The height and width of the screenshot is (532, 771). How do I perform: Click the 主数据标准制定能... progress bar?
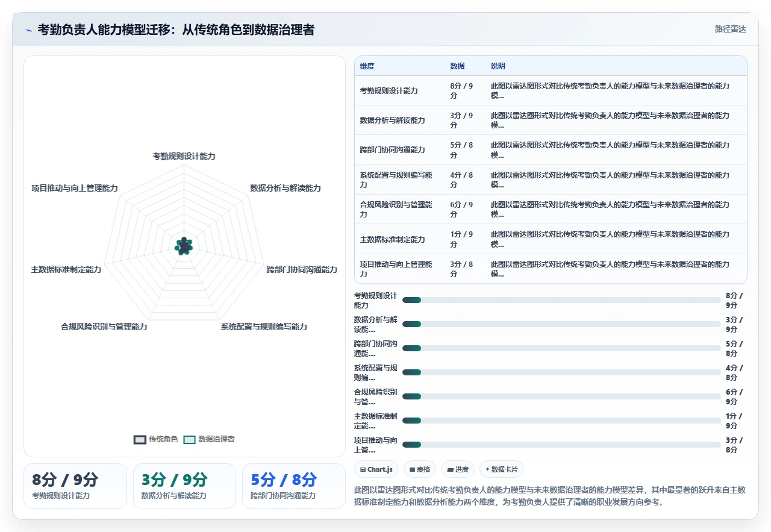[561, 421]
